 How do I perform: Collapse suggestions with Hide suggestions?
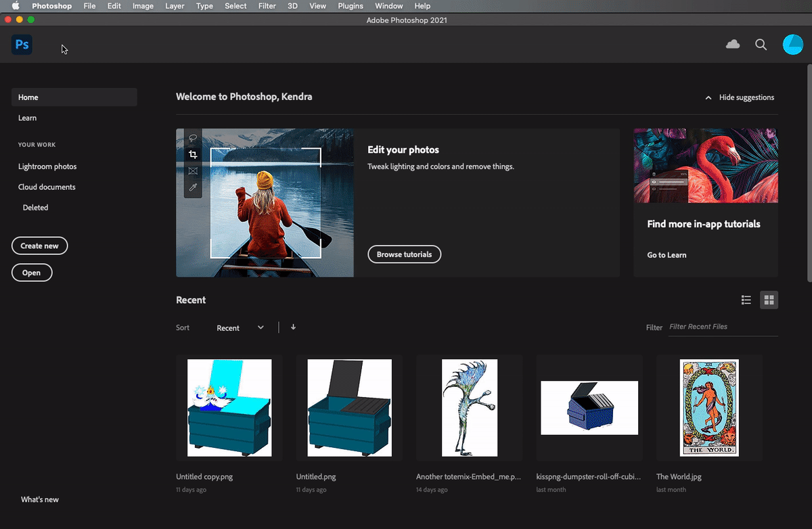click(x=740, y=97)
